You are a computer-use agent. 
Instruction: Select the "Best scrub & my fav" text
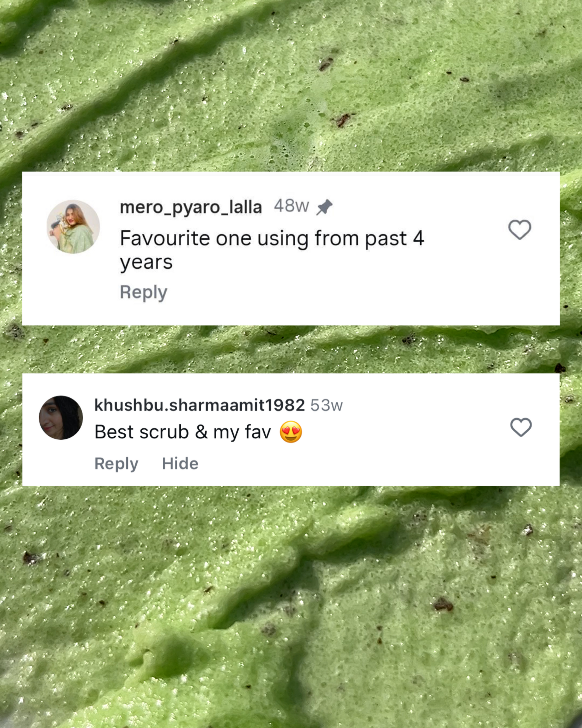point(183,432)
